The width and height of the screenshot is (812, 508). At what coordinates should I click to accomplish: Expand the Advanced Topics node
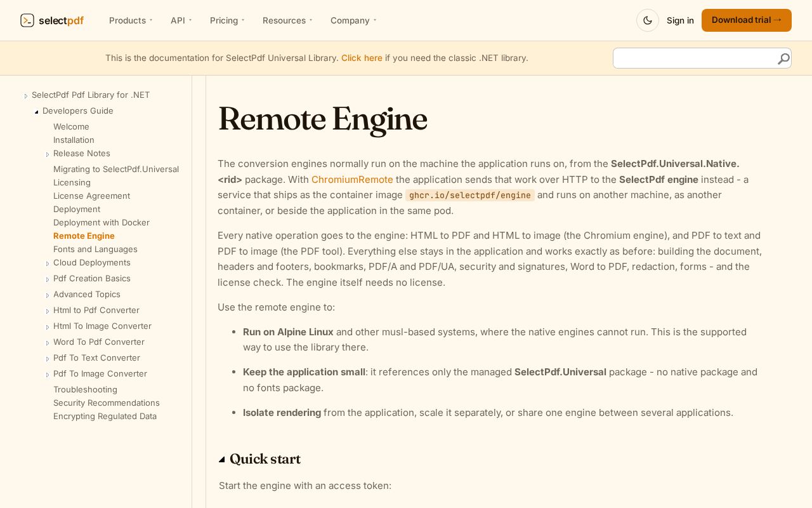(x=48, y=295)
